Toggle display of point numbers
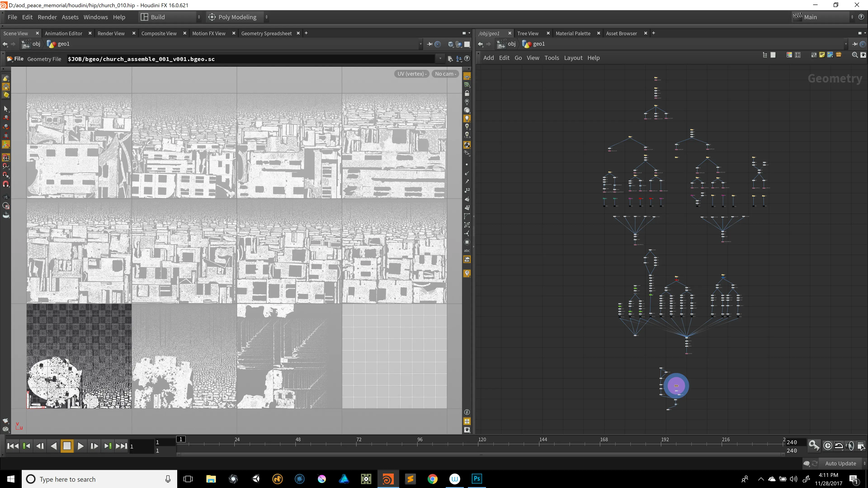 (467, 190)
